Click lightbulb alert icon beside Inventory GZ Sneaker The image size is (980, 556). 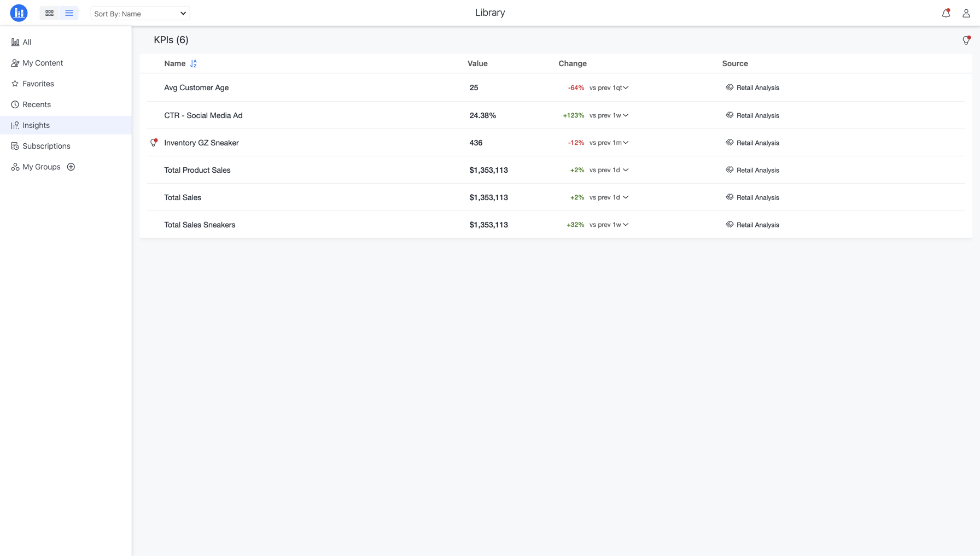[x=154, y=143]
